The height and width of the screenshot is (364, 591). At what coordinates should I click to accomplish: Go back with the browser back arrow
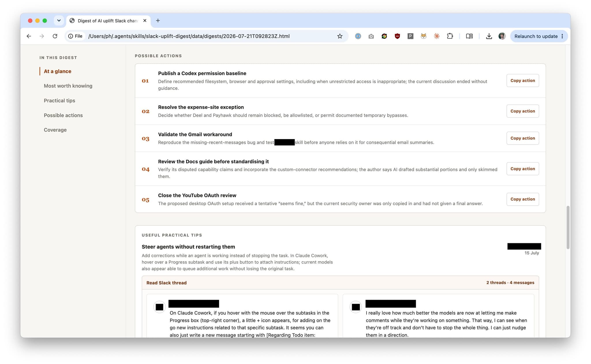29,36
